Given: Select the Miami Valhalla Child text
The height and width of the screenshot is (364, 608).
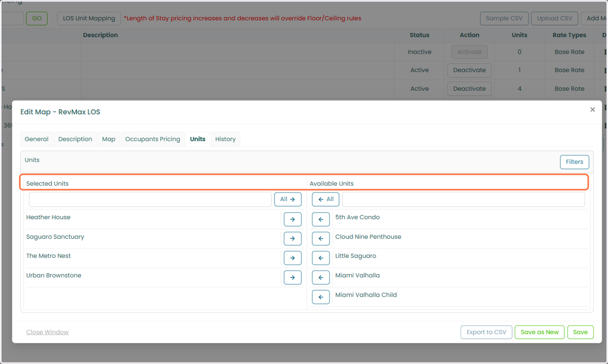Looking at the screenshot, I should [366, 295].
